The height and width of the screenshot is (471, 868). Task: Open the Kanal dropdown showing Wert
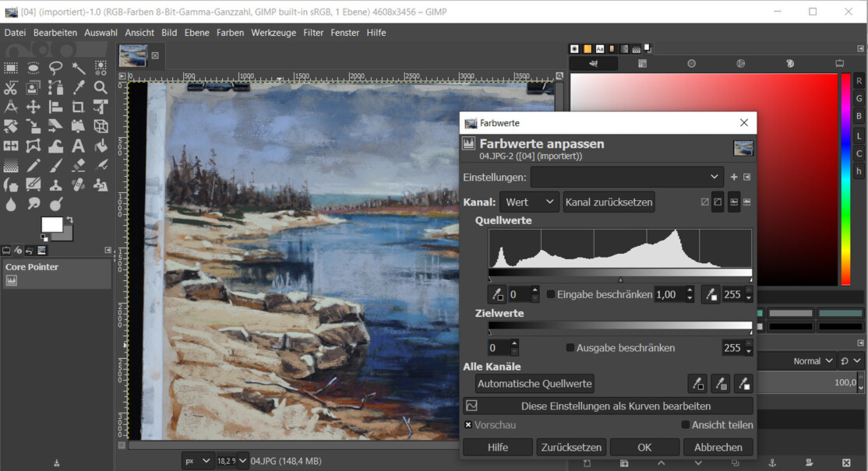point(529,202)
